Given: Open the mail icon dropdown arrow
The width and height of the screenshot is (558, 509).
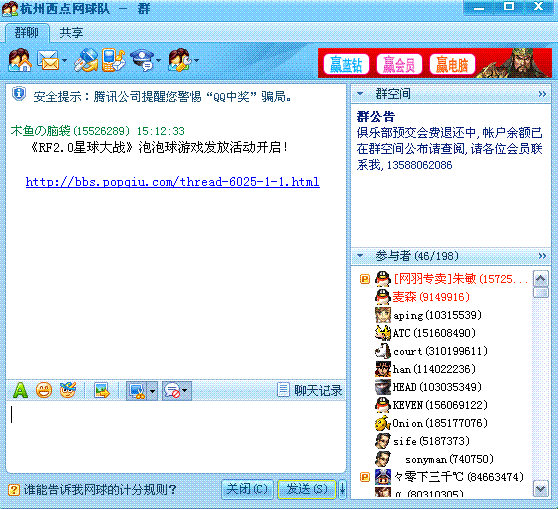Looking at the screenshot, I should (64, 61).
